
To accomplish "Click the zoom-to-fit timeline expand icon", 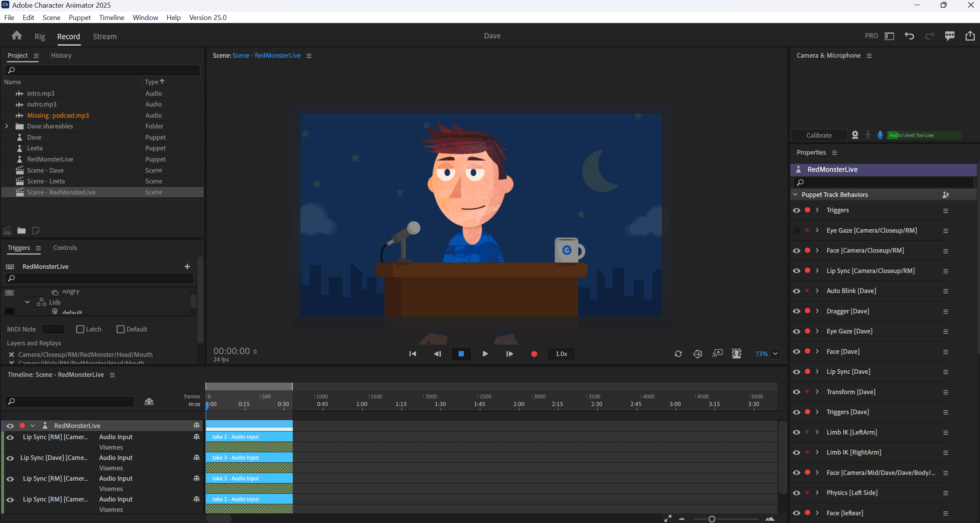I will pos(668,519).
